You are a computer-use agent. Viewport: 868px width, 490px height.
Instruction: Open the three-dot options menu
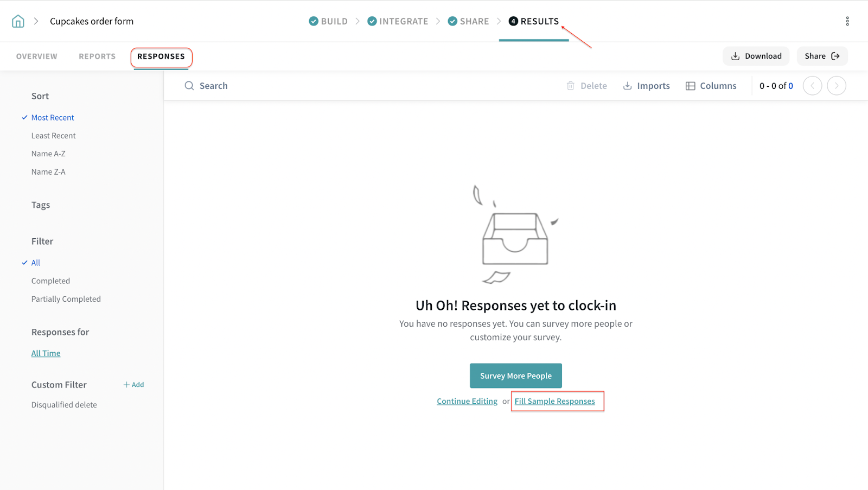(847, 21)
